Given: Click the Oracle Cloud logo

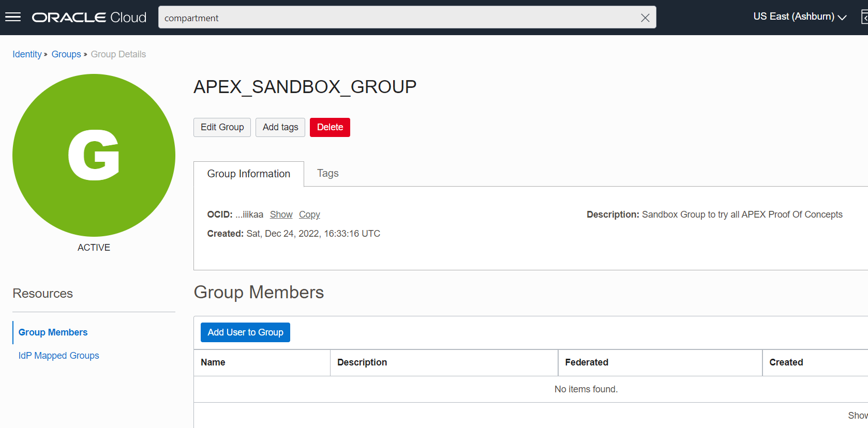Looking at the screenshot, I should pos(89,18).
